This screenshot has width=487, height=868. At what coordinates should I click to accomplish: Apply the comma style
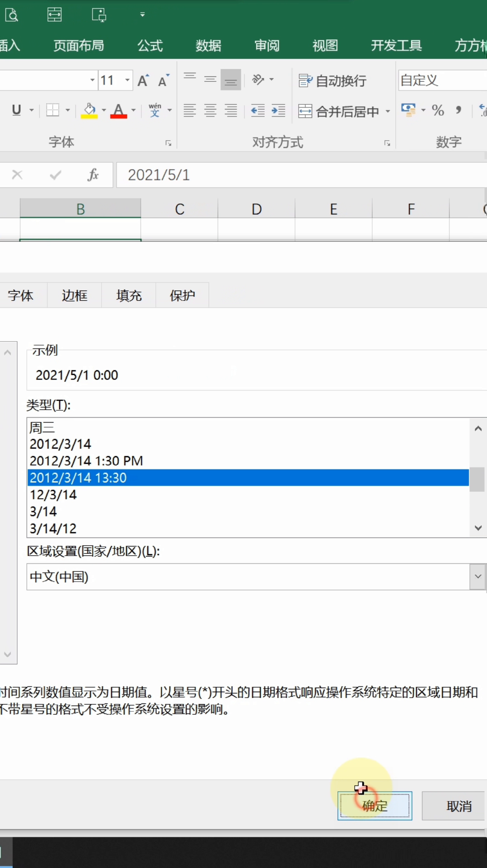[x=459, y=110]
